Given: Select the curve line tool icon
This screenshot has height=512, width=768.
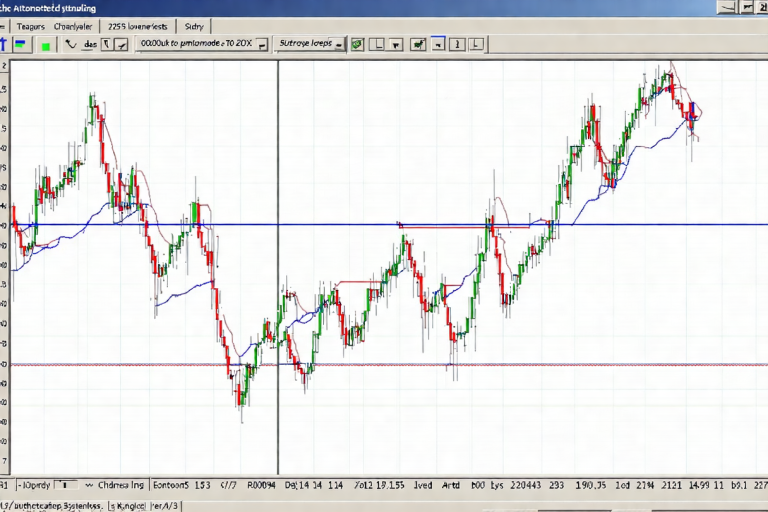Looking at the screenshot, I should point(70,44).
